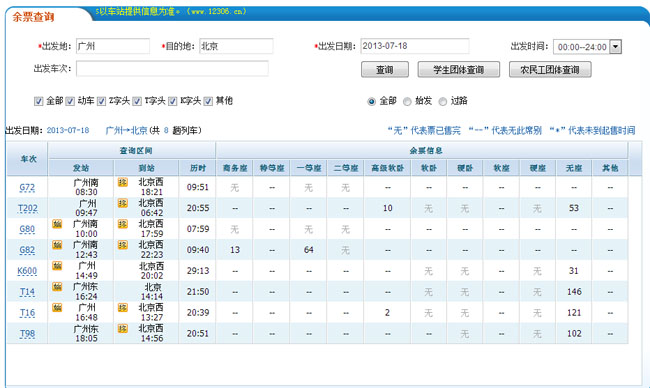Click the 发站 column header
The image size is (650, 388).
pyautogui.click(x=81, y=168)
